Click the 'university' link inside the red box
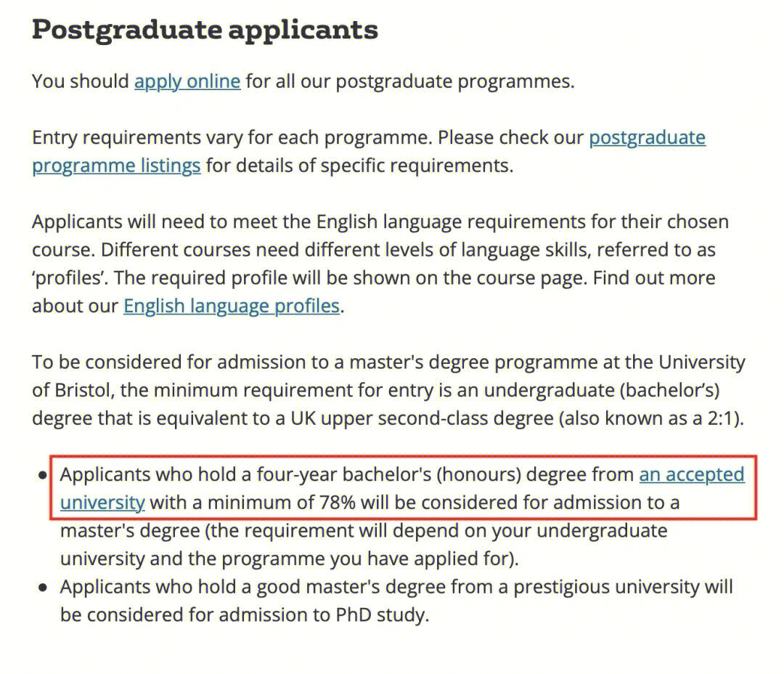The width and height of the screenshot is (784, 674). pos(102,503)
